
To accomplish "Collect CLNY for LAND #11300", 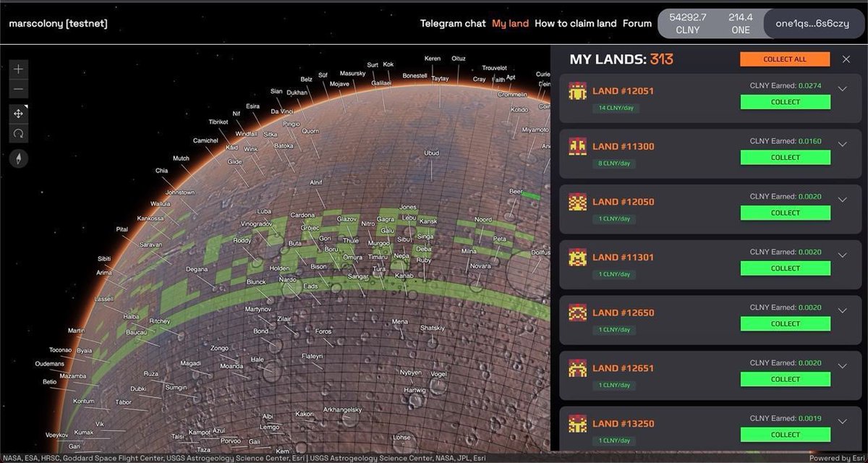I will pyautogui.click(x=786, y=157).
